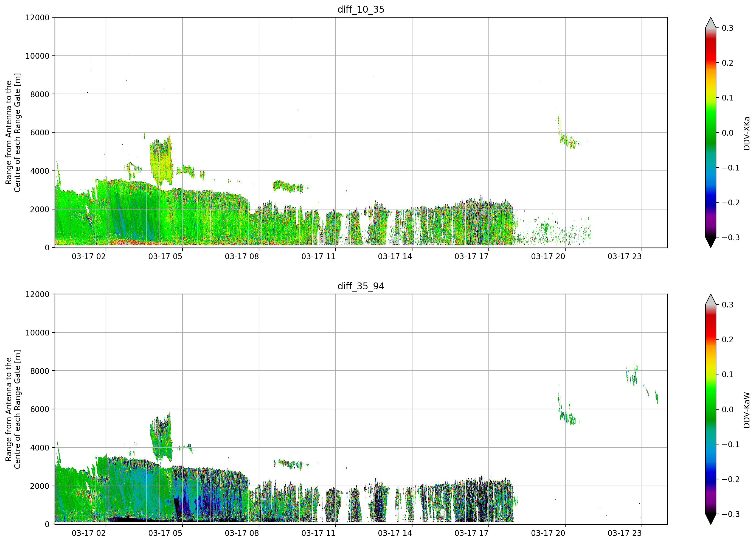Click the DDV-KaW colorbar label
Screen dimensions: 756x543
tap(747, 410)
